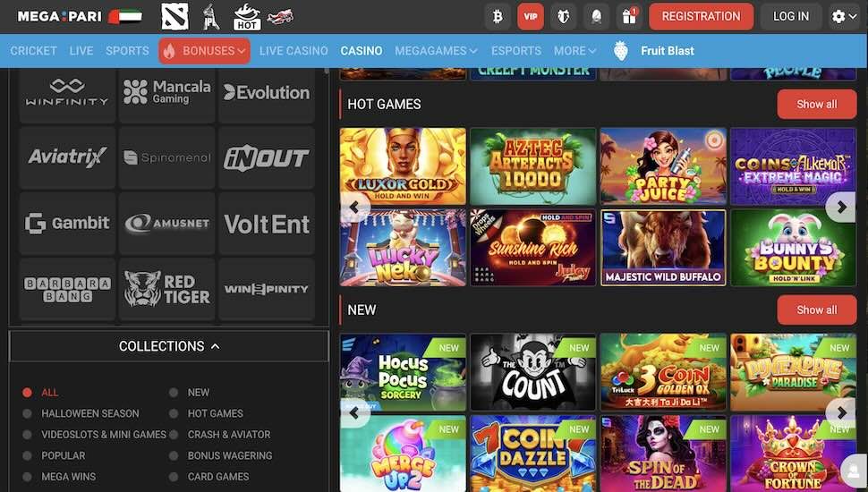Viewport: 868px width, 492px height.
Task: Open the ESPORTS menu item
Action: click(516, 51)
